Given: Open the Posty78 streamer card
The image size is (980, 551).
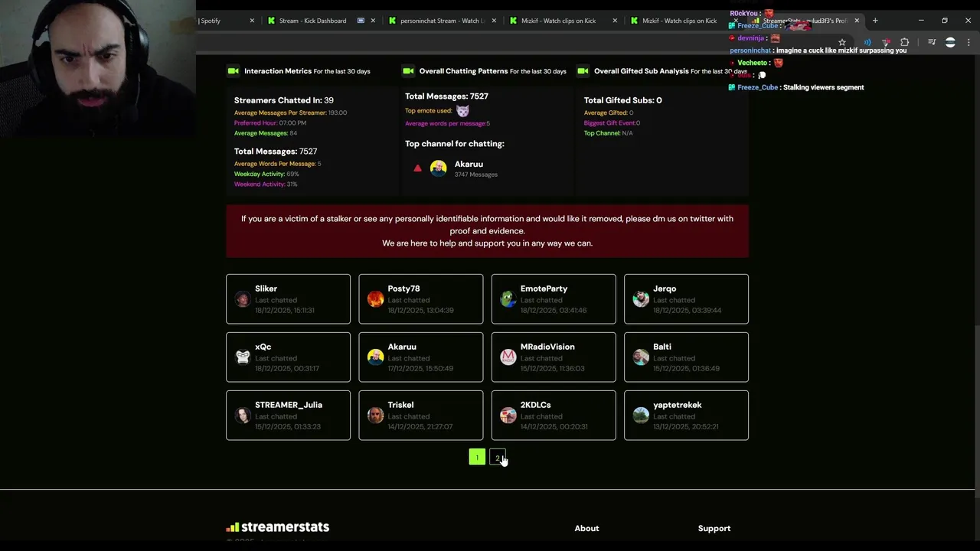Looking at the screenshot, I should [421, 299].
